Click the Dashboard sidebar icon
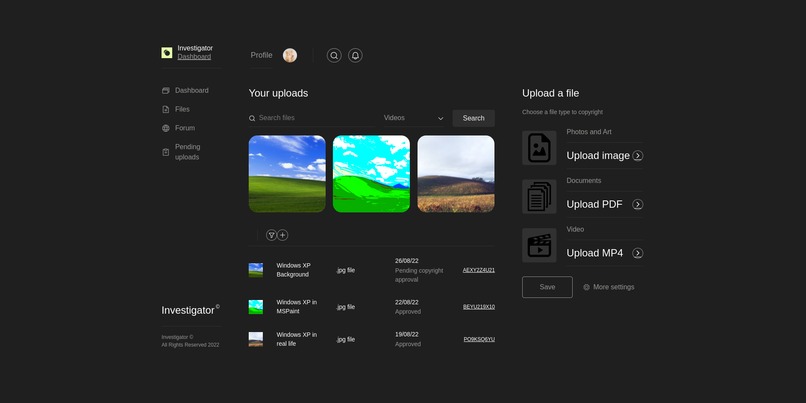The image size is (806, 403). (x=166, y=90)
